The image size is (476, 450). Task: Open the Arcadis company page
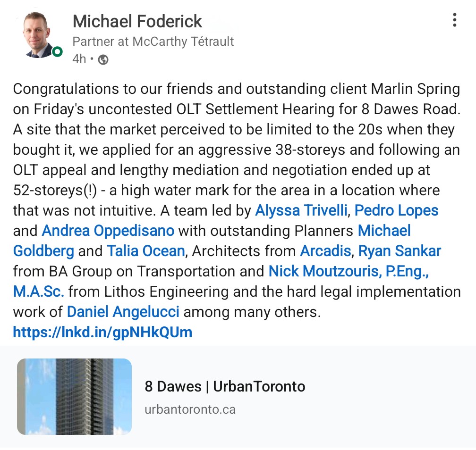coord(325,251)
